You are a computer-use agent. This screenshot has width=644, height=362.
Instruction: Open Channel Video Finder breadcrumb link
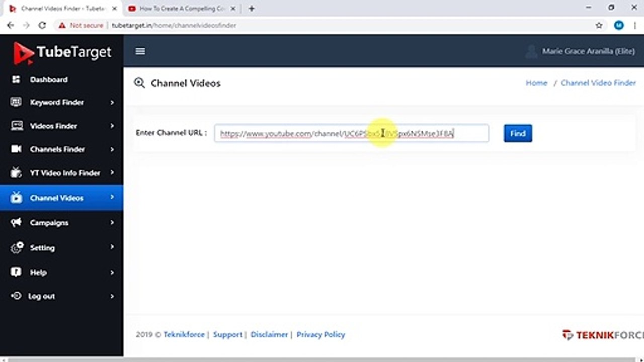point(598,83)
